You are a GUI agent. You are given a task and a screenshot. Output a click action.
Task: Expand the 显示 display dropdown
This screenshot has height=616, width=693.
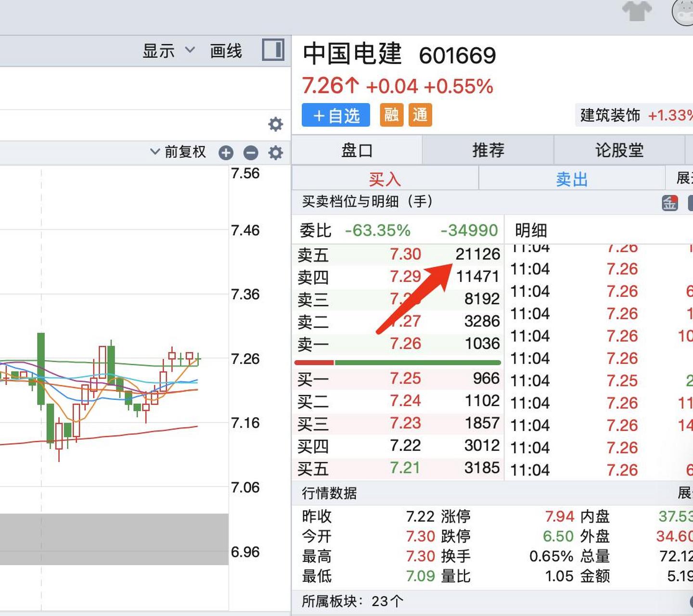click(168, 51)
